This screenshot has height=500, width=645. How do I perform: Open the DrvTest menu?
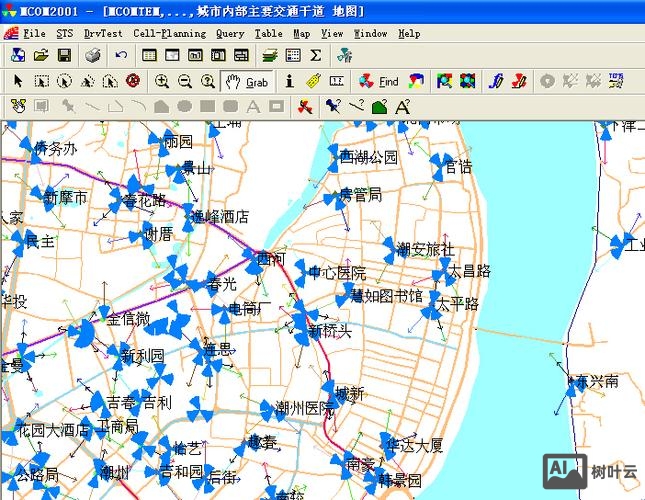[103, 33]
